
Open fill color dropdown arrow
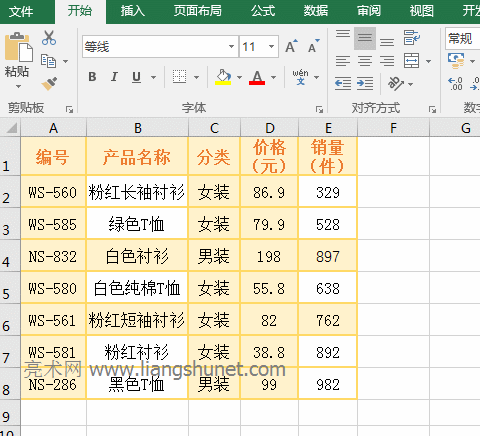[239, 77]
